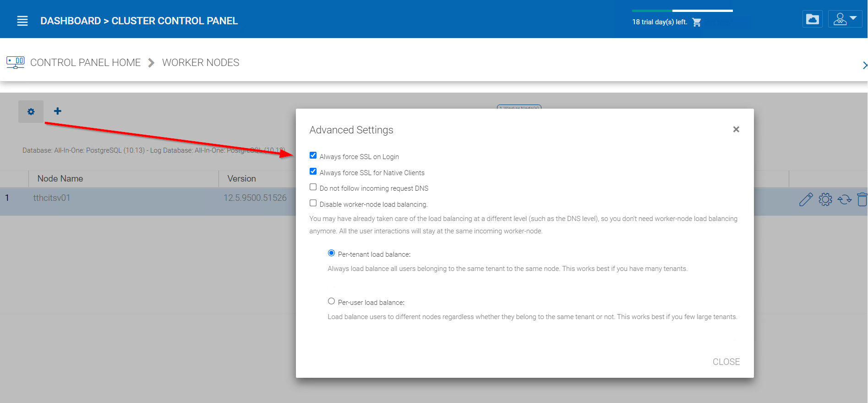Toggle Always force SSL on Login
Screen dimensions: 868x403
313,155
